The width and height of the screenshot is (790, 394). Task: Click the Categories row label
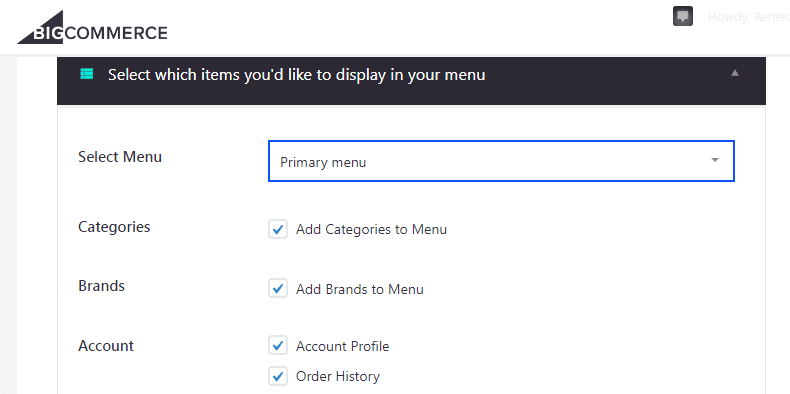pos(114,227)
